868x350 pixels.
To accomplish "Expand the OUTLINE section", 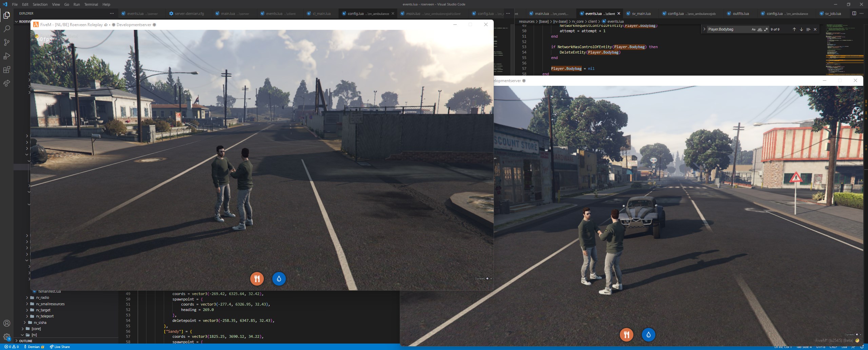I will [x=26, y=341].
